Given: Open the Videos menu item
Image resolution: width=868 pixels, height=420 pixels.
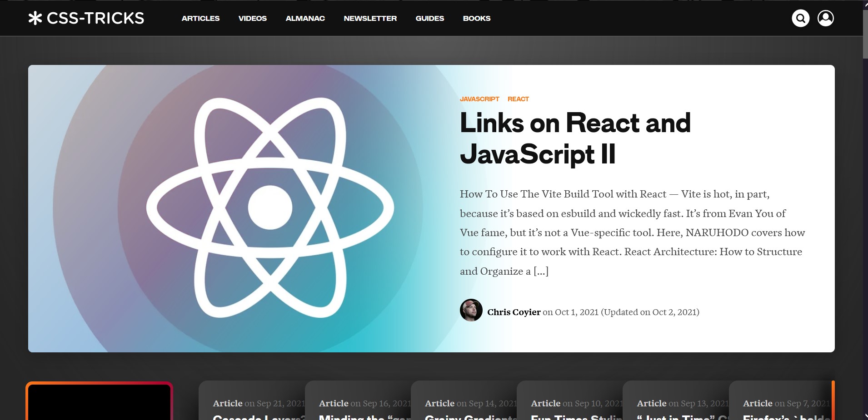Looking at the screenshot, I should pos(253,18).
